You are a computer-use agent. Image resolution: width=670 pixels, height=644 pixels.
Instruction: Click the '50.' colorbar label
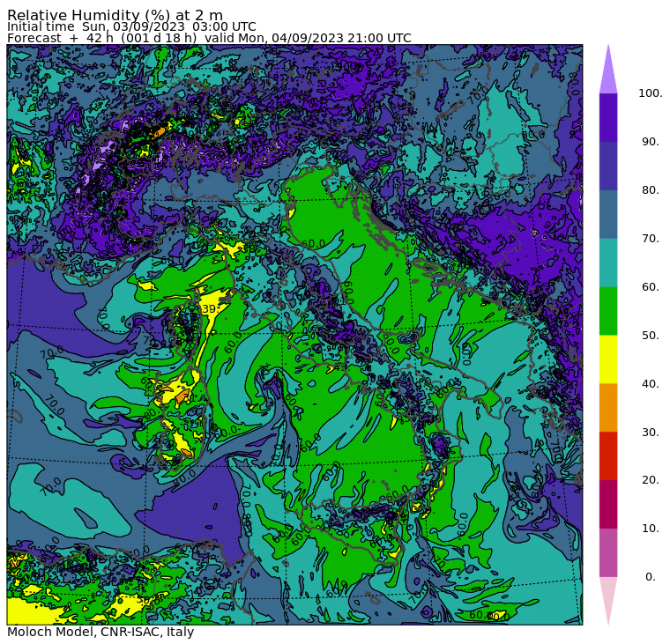650,336
